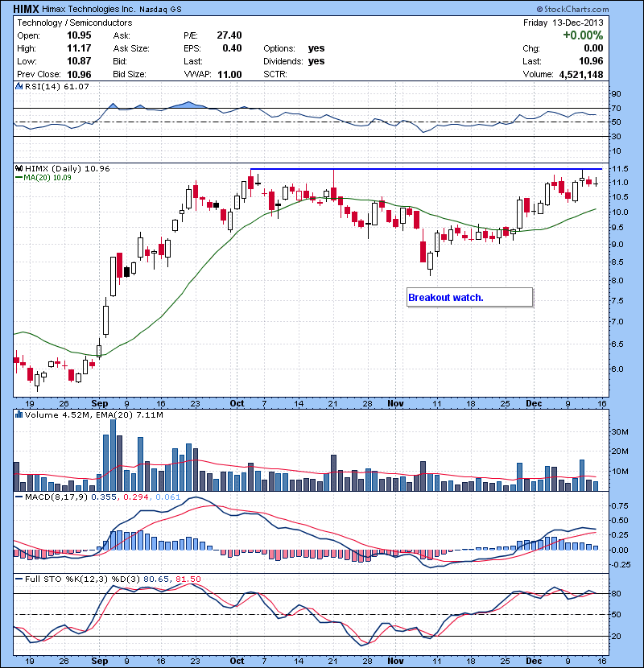Viewport: 644px width, 668px height.
Task: Click the 'Sep' label on price chart axis
Action: tap(99, 403)
